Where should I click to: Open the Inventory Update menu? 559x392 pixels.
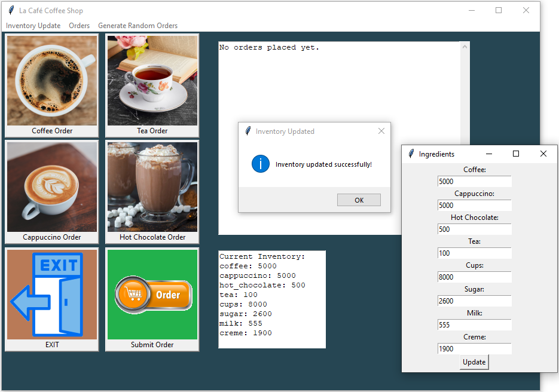tap(33, 26)
